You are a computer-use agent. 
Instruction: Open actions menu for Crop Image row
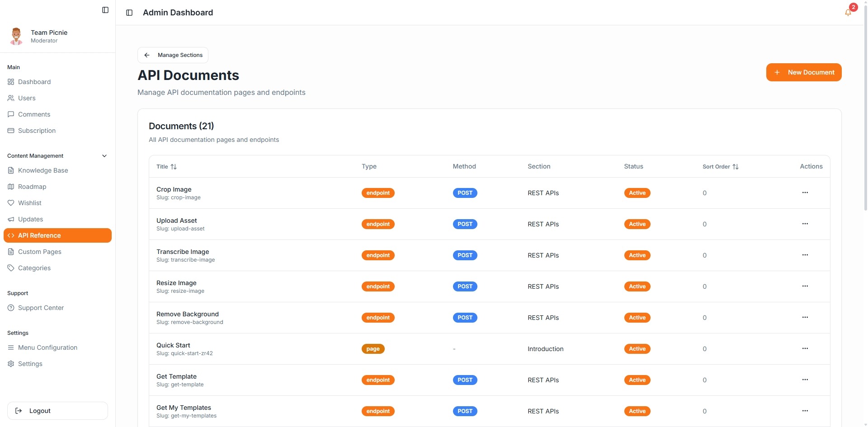click(x=805, y=193)
